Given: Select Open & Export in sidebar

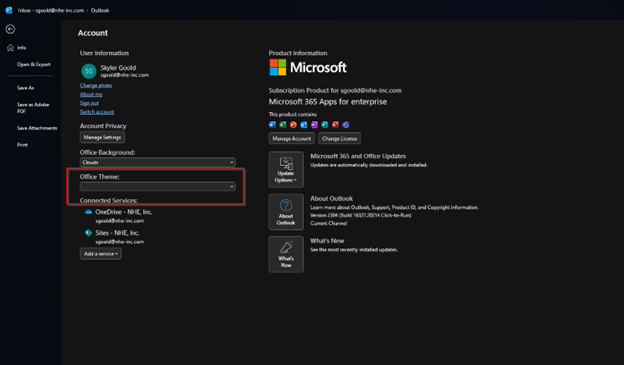Looking at the screenshot, I should [x=33, y=64].
